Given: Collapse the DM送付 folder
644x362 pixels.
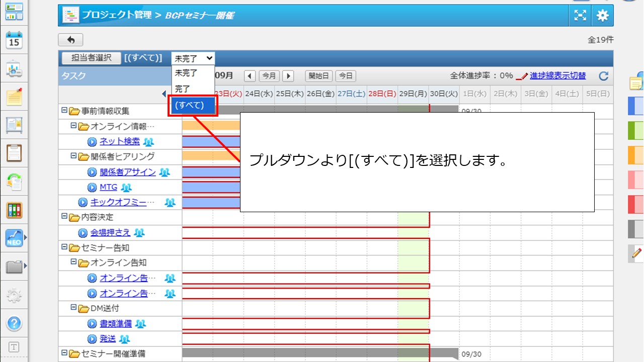Looking at the screenshot, I should (73, 308).
